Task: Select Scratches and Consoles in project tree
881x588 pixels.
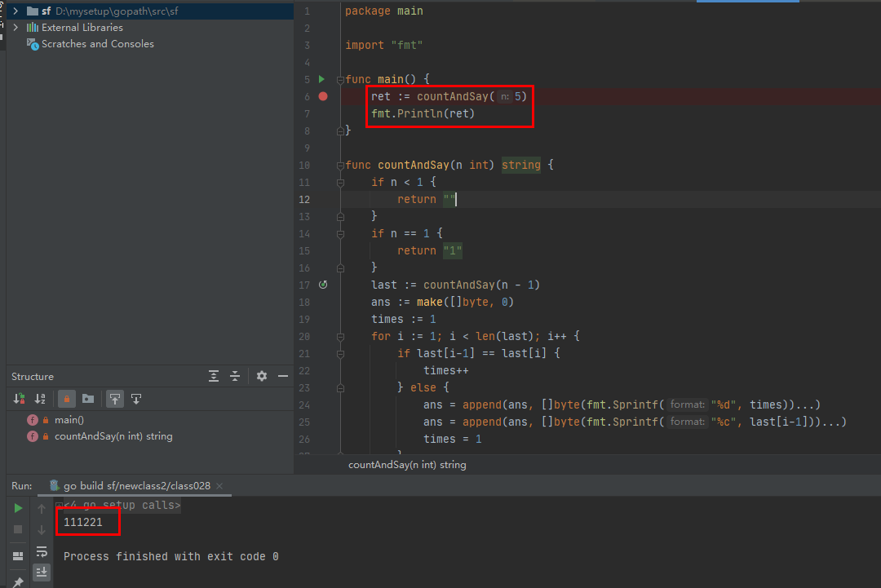Action: tap(97, 44)
